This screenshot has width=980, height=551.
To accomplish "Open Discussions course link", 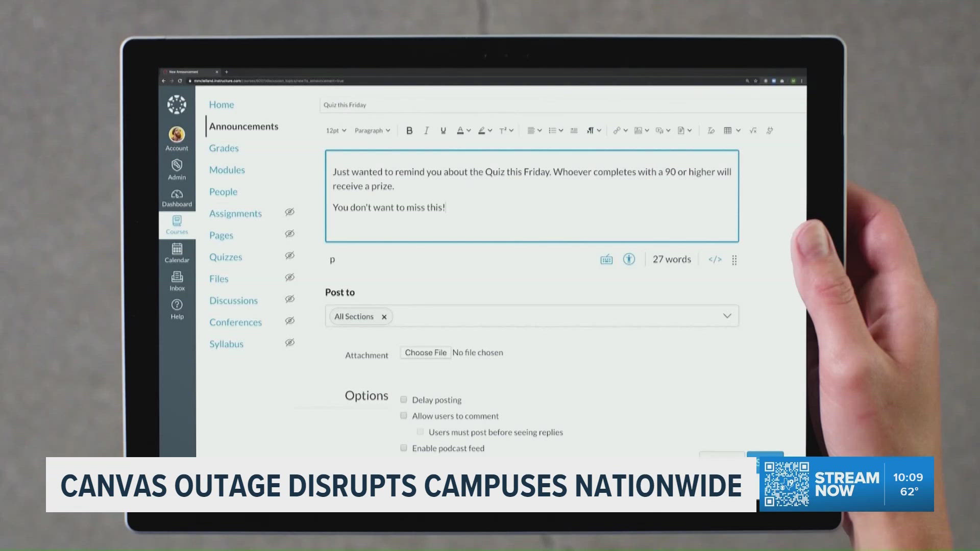I will pyautogui.click(x=233, y=300).
